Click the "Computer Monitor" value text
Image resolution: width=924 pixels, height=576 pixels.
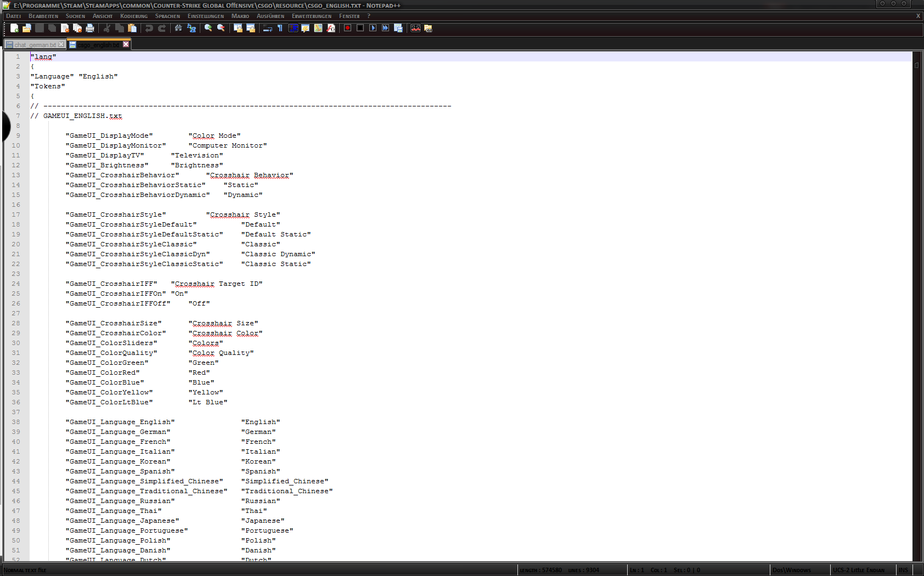[228, 145]
